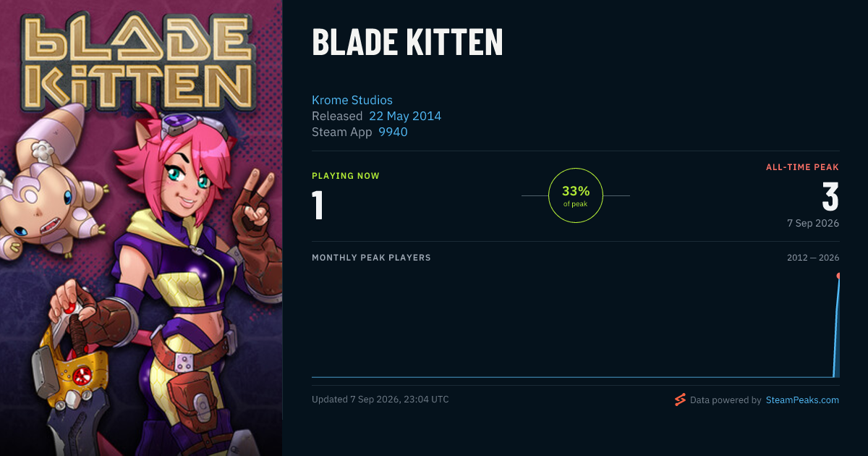Click the Data powered by text

pos(726,400)
